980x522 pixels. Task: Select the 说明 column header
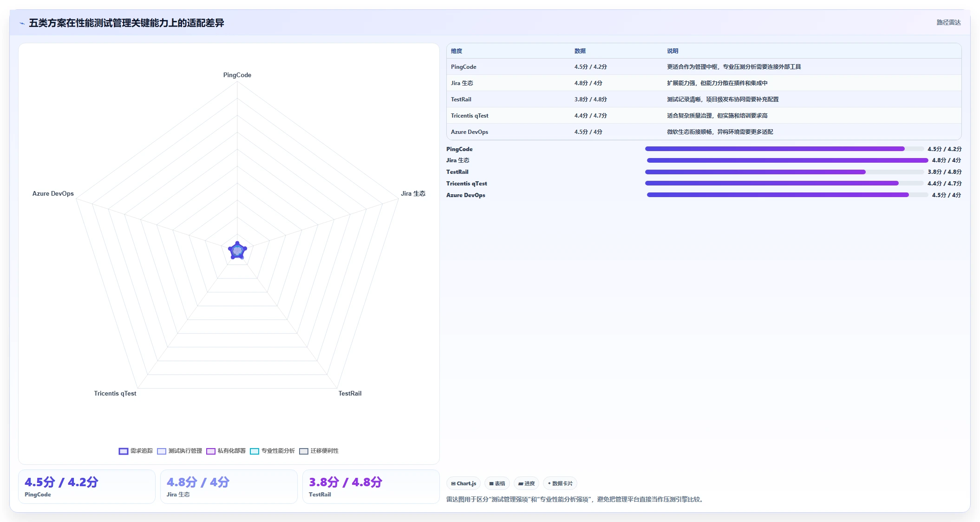pyautogui.click(x=673, y=51)
